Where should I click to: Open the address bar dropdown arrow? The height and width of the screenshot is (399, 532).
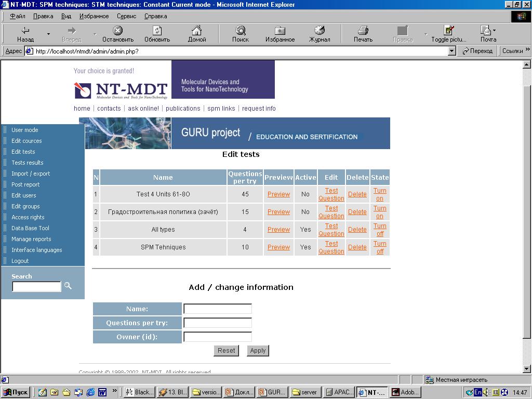click(451, 51)
